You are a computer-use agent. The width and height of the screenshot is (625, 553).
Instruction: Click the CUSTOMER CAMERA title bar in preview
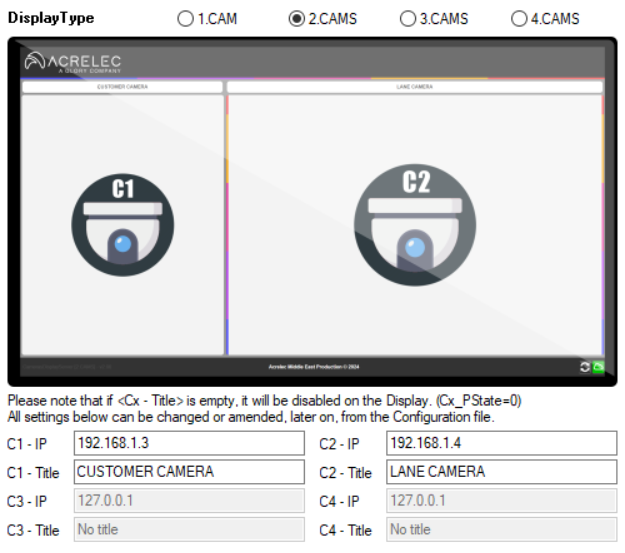coord(122,87)
